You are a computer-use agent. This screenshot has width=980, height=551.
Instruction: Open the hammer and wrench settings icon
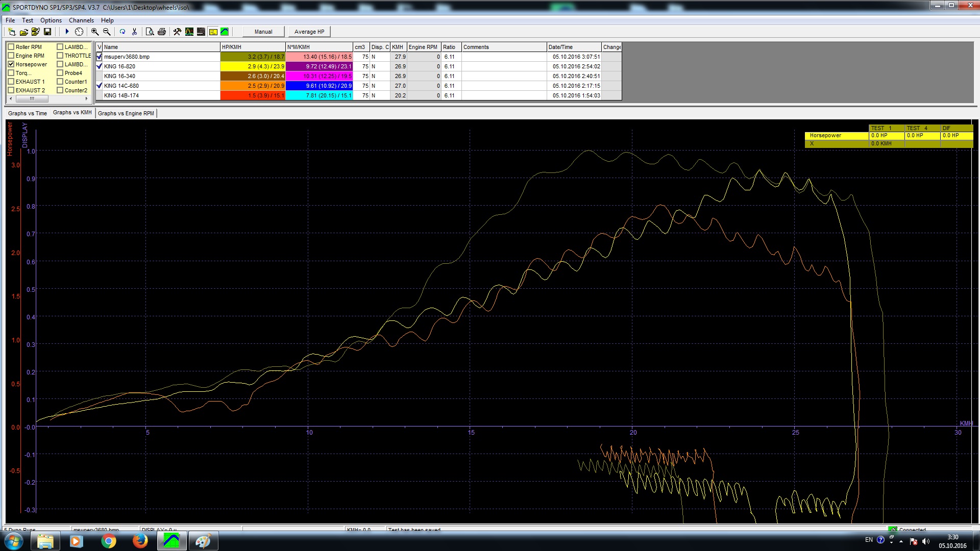pyautogui.click(x=177, y=32)
